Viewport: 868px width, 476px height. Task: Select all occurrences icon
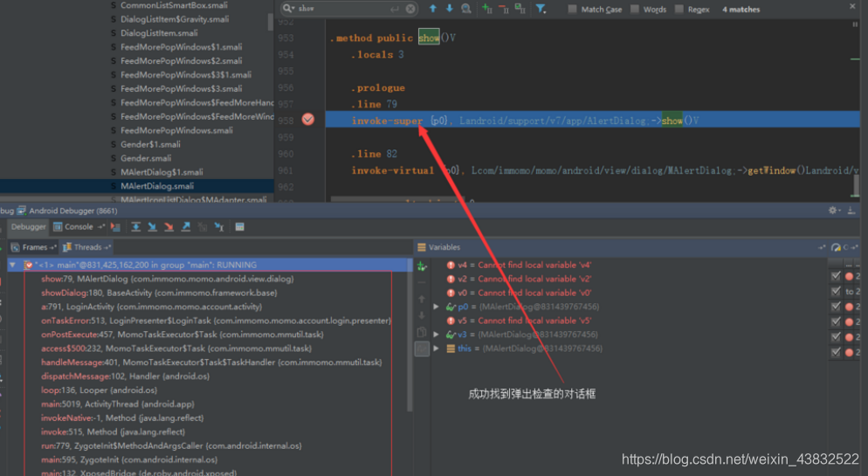(x=520, y=9)
